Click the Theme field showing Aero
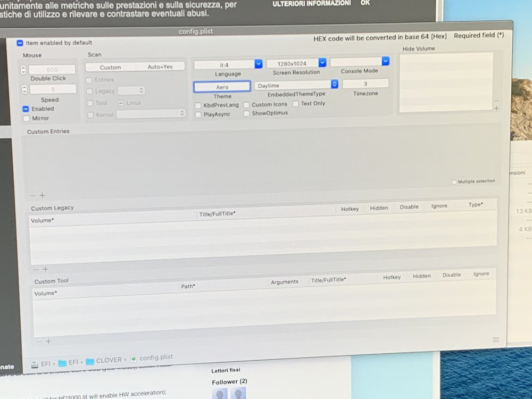The height and width of the screenshot is (399, 532). [x=222, y=87]
